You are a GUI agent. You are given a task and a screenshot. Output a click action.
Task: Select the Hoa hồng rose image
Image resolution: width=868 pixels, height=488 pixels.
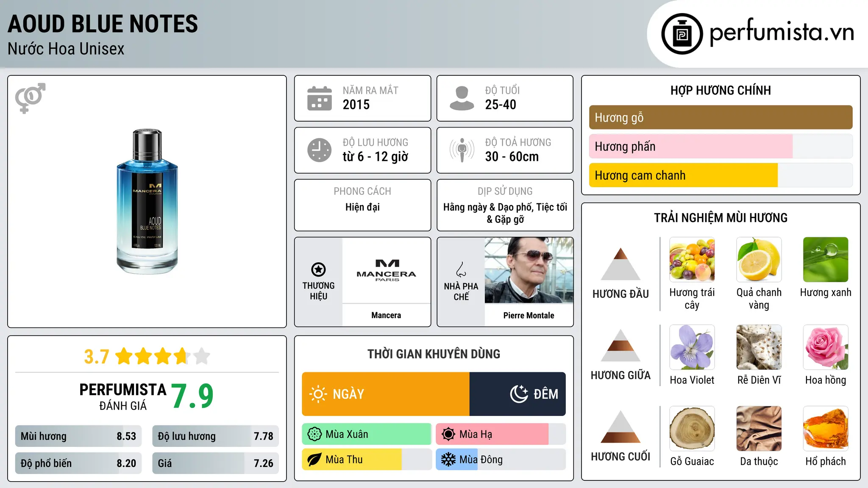(826, 347)
